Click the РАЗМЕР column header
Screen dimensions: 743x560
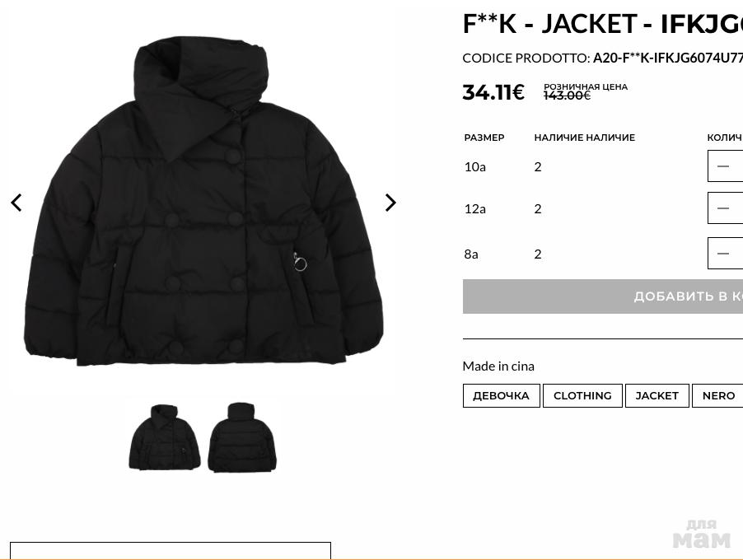tap(484, 138)
